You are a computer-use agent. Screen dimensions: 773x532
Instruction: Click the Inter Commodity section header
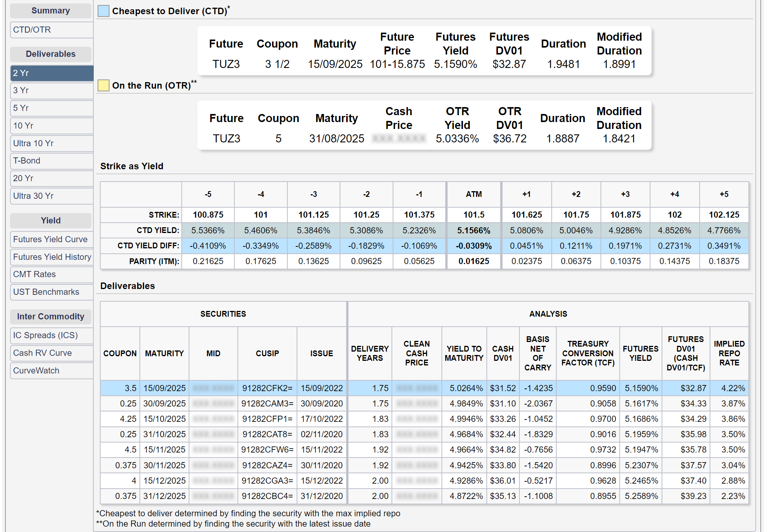pyautogui.click(x=51, y=317)
